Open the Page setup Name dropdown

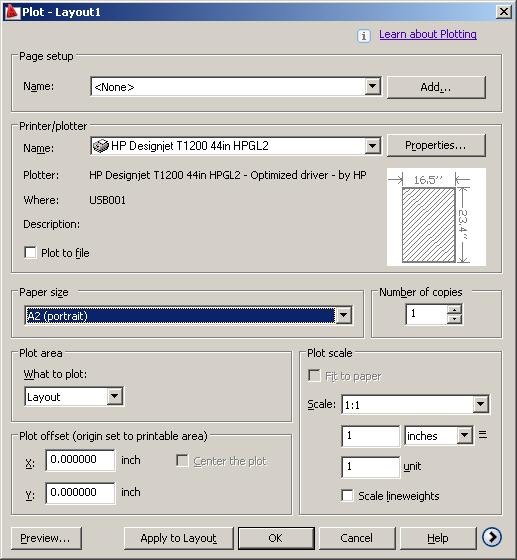(x=372, y=86)
